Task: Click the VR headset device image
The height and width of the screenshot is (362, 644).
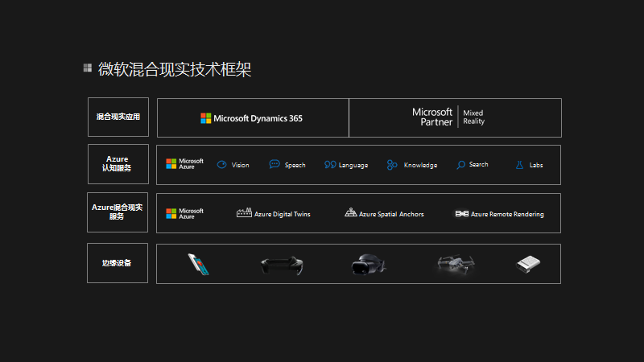Action: click(x=369, y=265)
